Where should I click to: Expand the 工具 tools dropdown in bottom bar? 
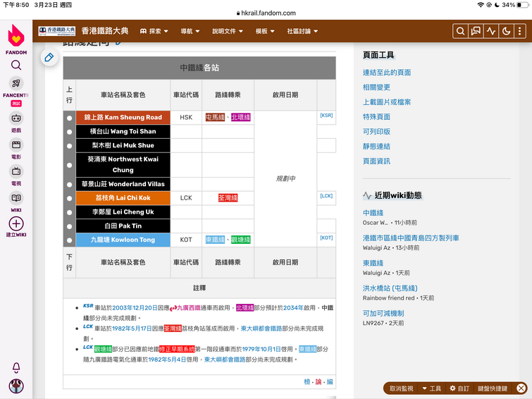[431, 388]
